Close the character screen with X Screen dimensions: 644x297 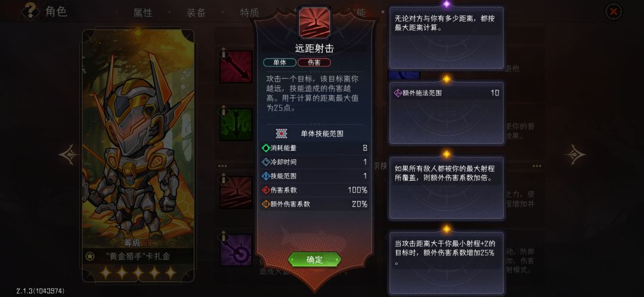click(614, 11)
